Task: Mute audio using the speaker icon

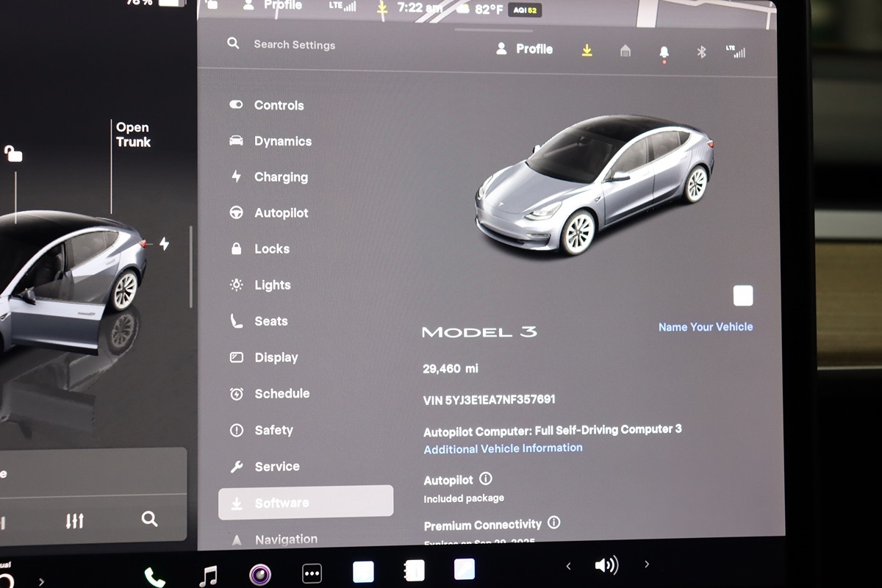Action: point(606,565)
